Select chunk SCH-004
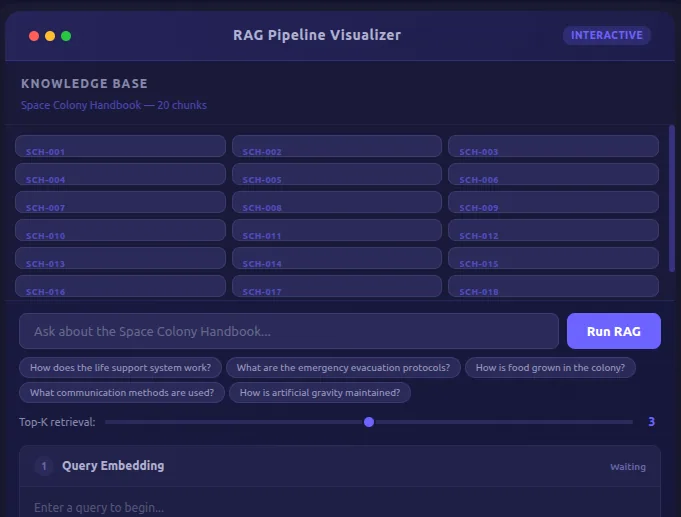Image resolution: width=681 pixels, height=517 pixels. click(x=120, y=174)
